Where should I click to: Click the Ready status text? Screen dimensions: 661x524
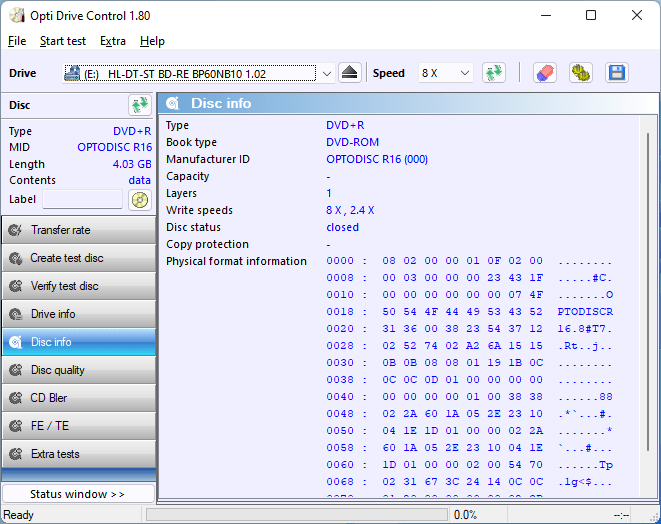click(x=19, y=515)
